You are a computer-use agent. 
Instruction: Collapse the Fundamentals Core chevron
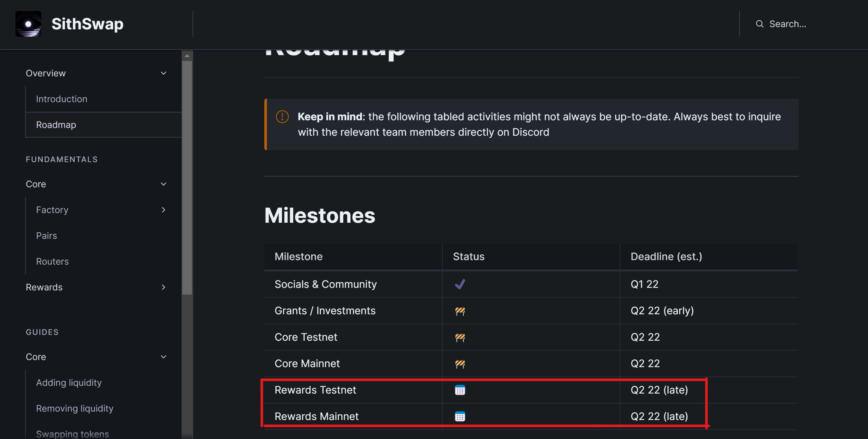pos(164,184)
